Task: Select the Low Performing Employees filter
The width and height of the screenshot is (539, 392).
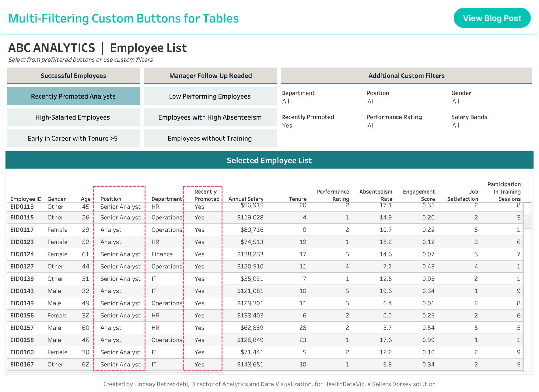Action: coord(210,96)
